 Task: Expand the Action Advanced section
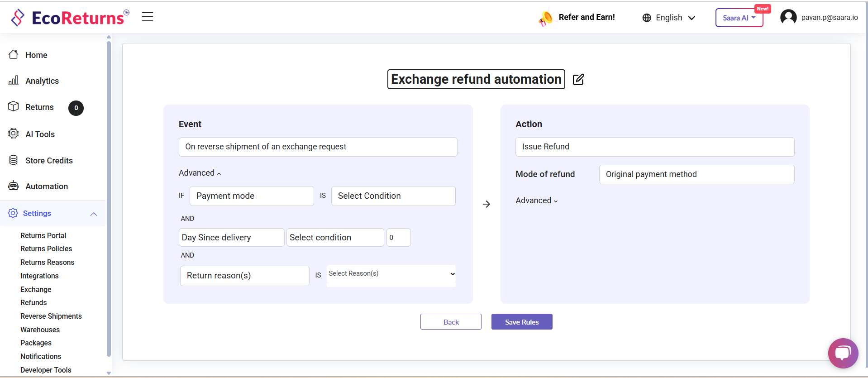pyautogui.click(x=536, y=201)
